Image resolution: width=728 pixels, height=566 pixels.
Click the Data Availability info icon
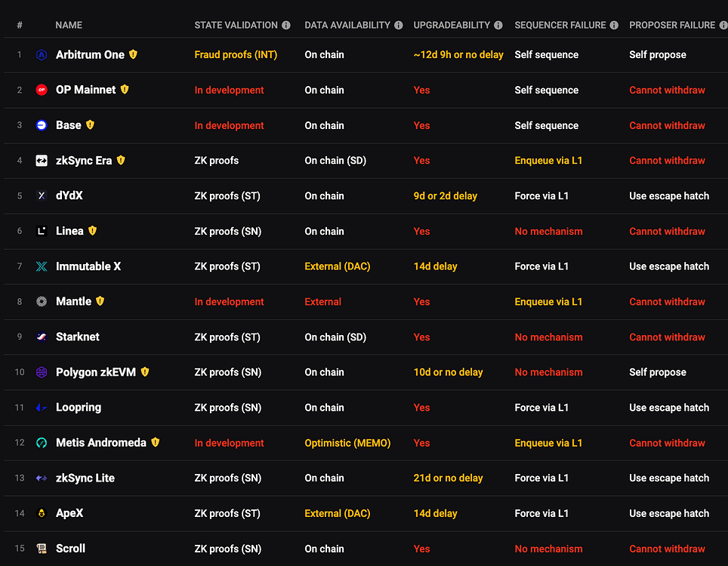point(397,25)
